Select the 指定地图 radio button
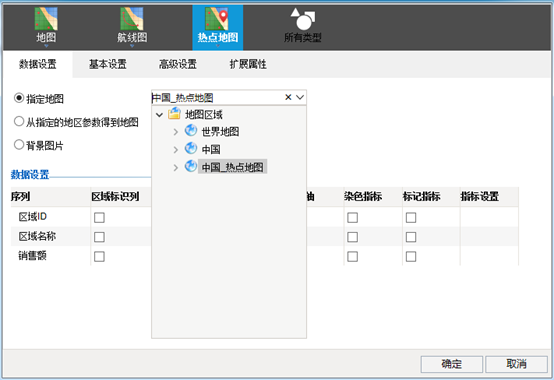The image size is (554, 380). [x=19, y=98]
